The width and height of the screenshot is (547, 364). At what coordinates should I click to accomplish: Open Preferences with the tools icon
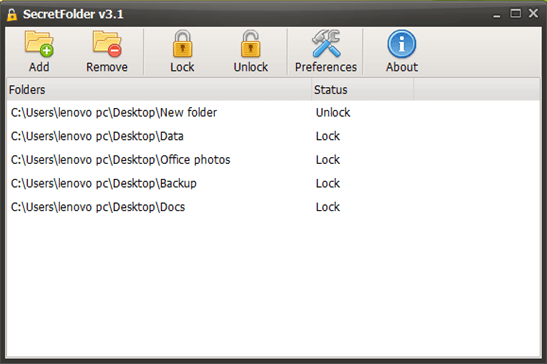point(326,44)
